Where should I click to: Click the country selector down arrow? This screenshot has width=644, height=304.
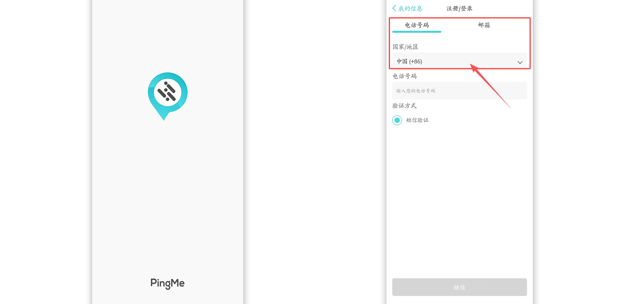520,63
